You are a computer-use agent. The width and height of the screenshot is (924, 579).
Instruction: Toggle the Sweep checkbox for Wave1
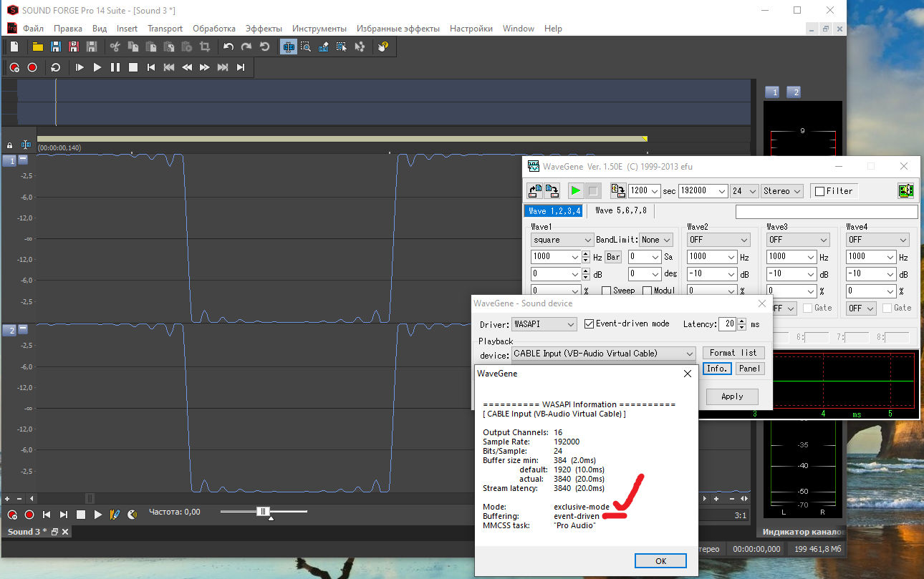coord(606,291)
